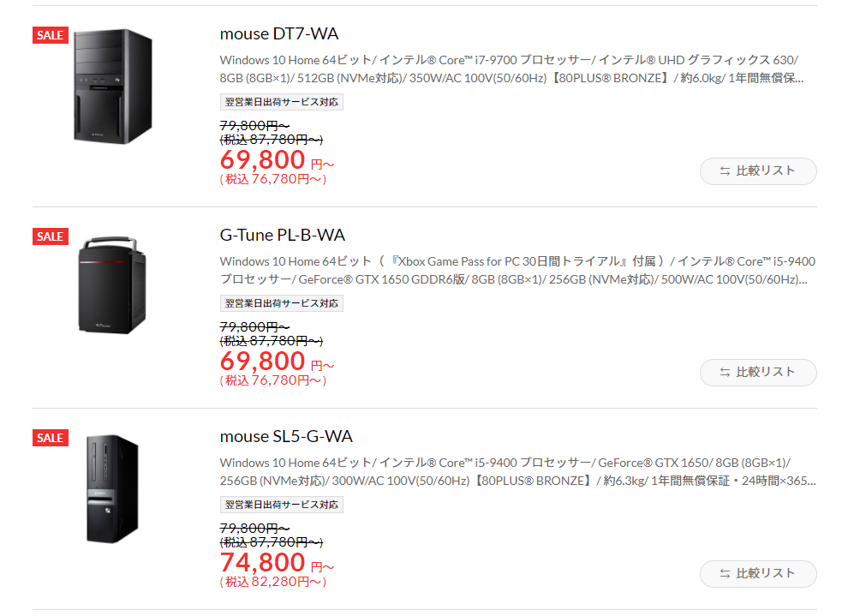Click compare arrows icon for G-Tune PL-B-WA
Screen dimensions: 848x616
pyautogui.click(x=725, y=372)
